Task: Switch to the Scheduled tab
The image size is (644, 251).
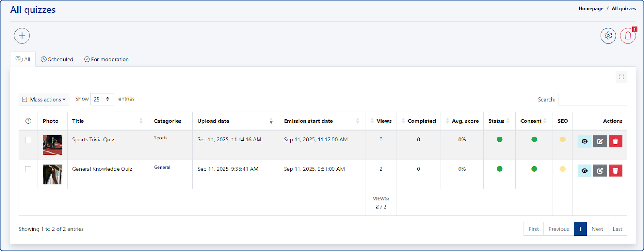Action: click(57, 60)
